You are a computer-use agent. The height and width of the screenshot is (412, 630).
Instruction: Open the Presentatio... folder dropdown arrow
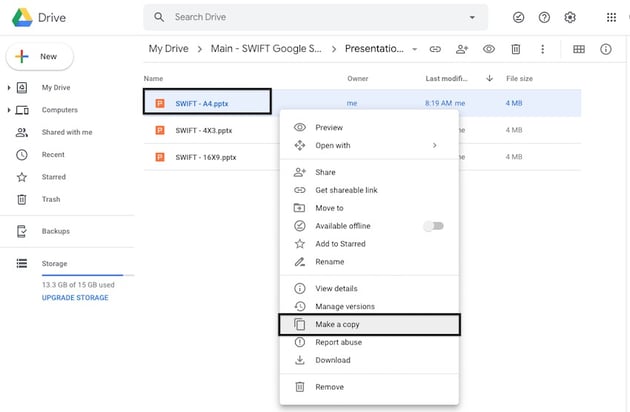(415, 49)
